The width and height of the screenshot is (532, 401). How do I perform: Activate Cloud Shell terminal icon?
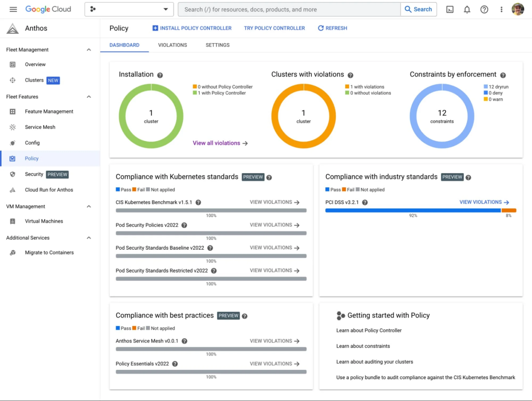click(450, 9)
